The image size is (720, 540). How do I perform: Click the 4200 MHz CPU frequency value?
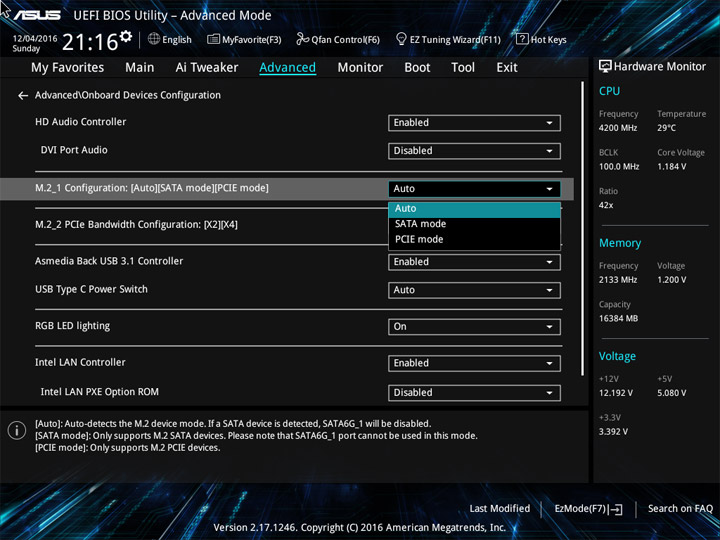tap(618, 128)
